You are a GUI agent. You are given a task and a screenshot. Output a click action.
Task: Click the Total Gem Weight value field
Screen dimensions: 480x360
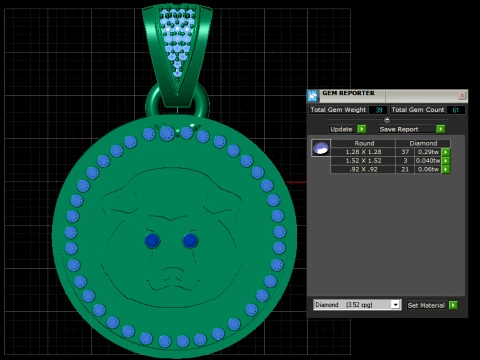[378, 110]
